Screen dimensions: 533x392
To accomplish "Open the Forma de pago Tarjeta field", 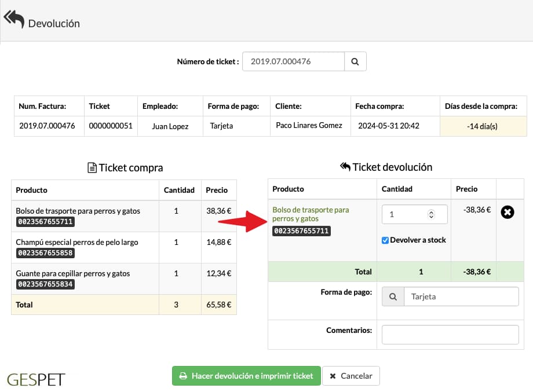I will pyautogui.click(x=461, y=296).
